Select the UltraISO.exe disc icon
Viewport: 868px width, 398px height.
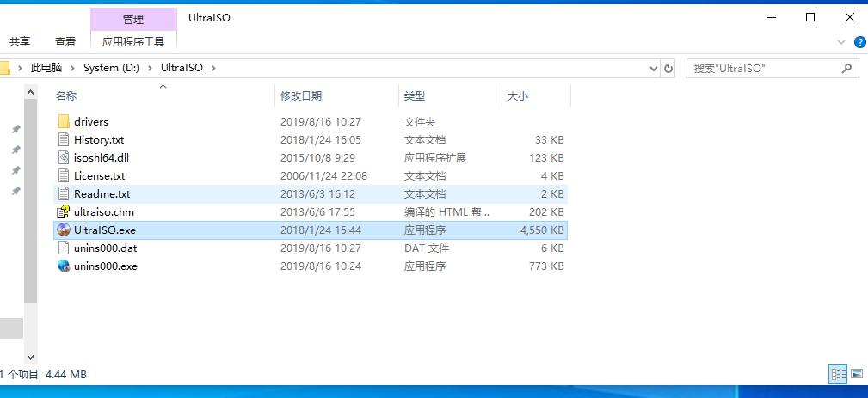[x=64, y=230]
